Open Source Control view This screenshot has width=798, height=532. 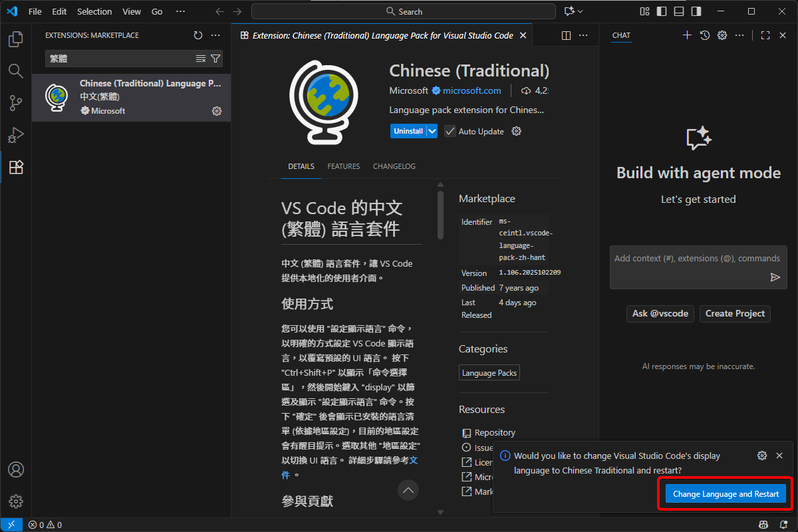pyautogui.click(x=16, y=103)
